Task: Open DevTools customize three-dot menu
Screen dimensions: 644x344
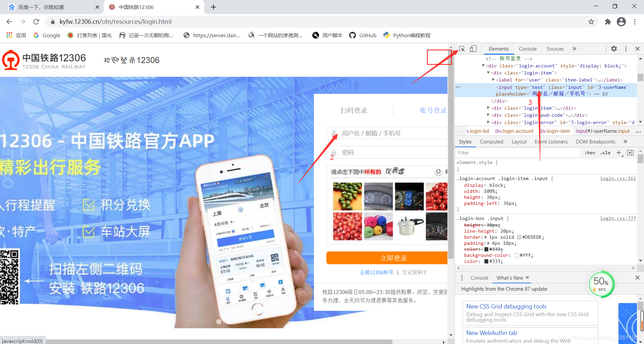Action: pos(626,49)
